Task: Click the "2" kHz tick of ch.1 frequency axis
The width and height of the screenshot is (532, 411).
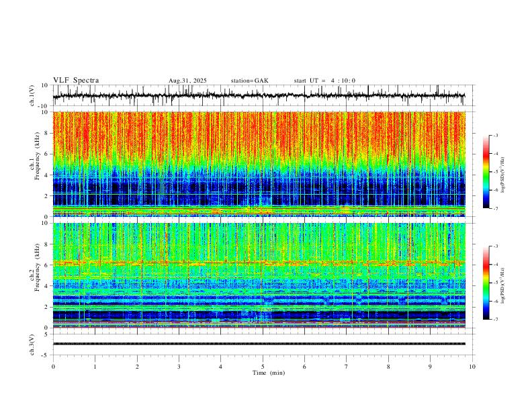Action: point(47,196)
